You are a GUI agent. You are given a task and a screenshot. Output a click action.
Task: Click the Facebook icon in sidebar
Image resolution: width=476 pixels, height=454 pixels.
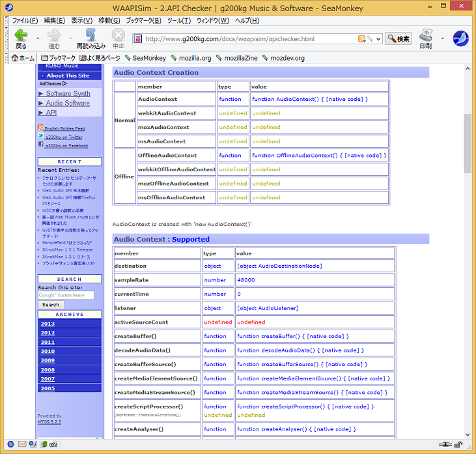point(40,145)
